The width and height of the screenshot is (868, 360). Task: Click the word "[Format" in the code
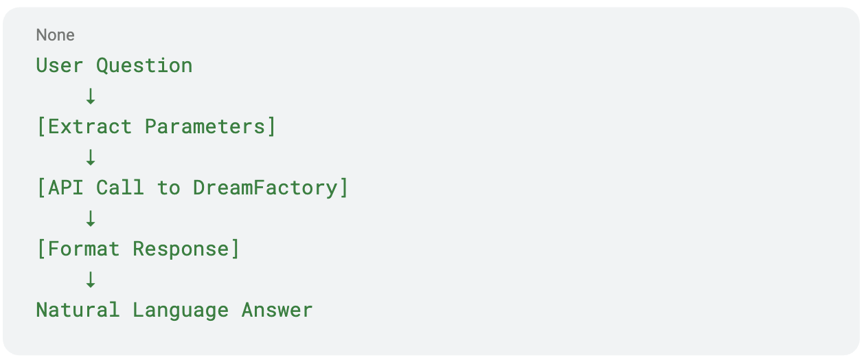(78, 249)
